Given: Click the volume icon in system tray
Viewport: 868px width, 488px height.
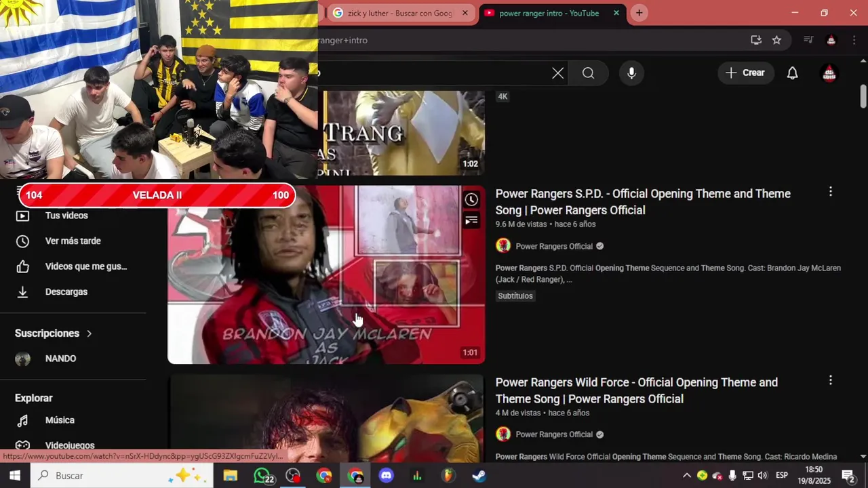Looking at the screenshot, I should tap(762, 476).
